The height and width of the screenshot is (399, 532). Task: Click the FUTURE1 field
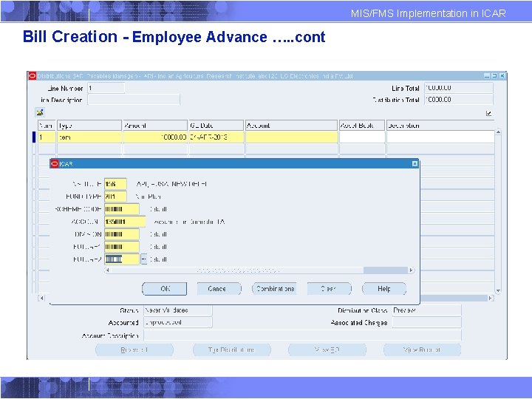122,247
